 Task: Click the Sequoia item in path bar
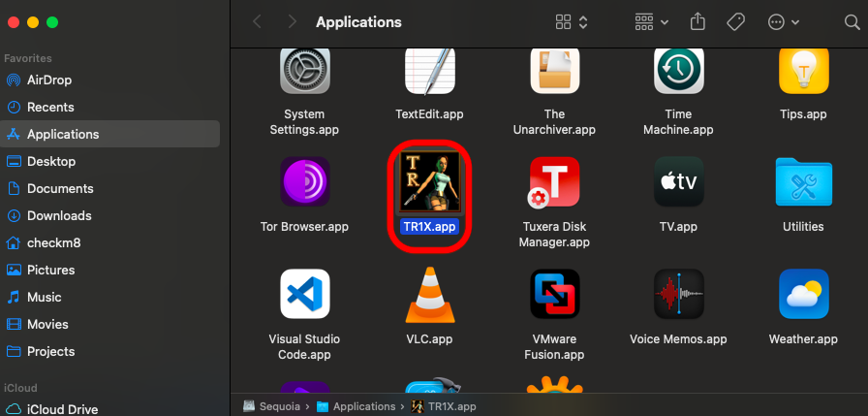[270, 406]
